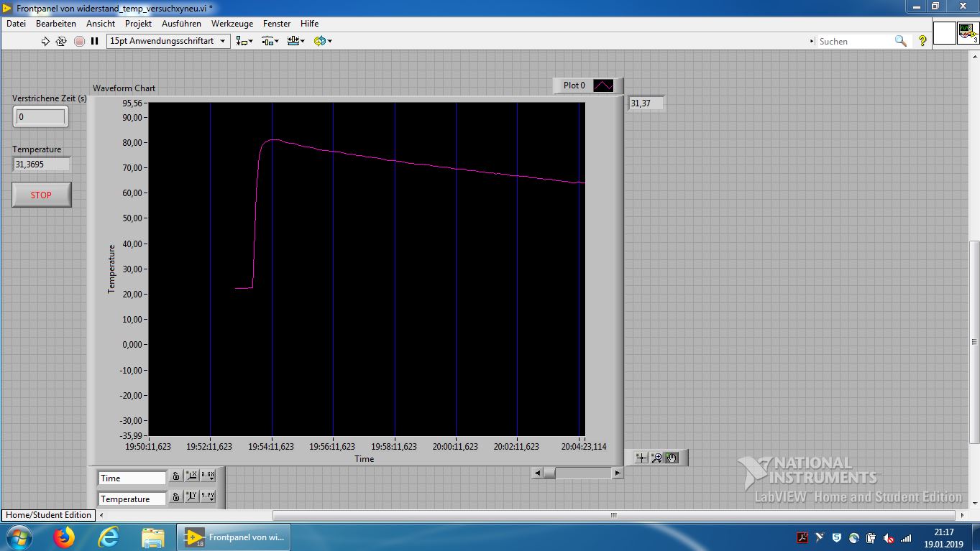
Task: Click the Run arrow in the toolbar
Action: [46, 41]
